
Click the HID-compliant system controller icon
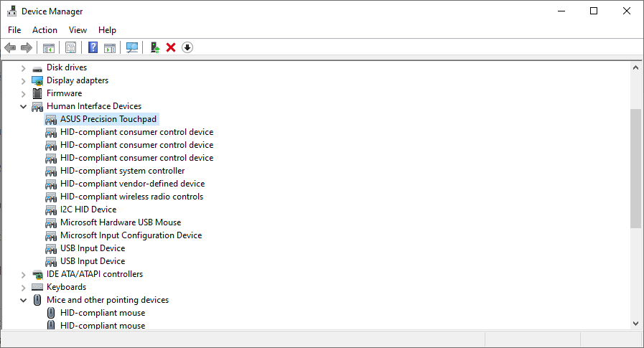pyautogui.click(x=51, y=171)
